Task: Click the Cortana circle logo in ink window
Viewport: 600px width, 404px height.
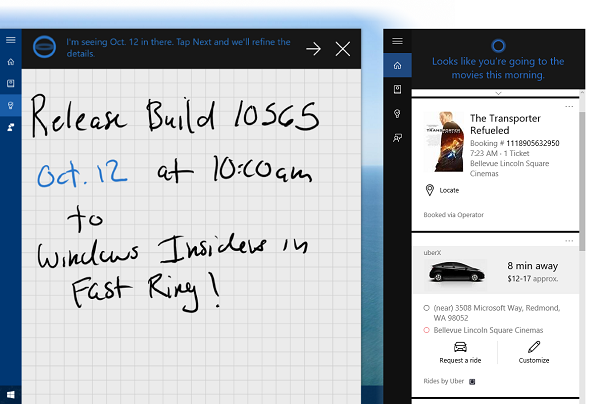Action: point(44,47)
